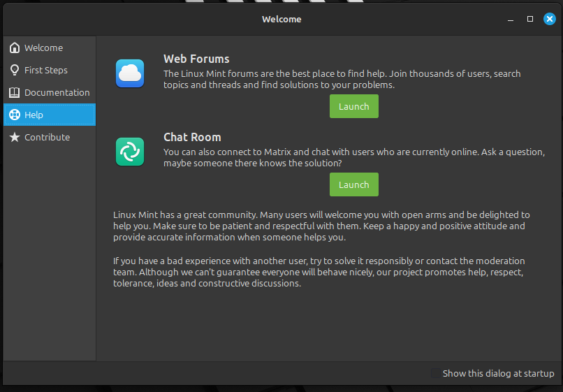
Task: Click the Chat Room heading
Action: 192,137
